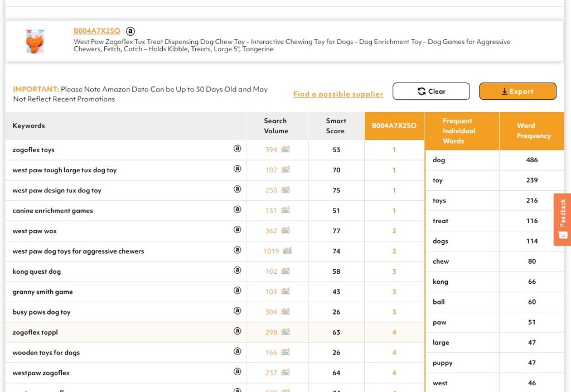Click search volume value 394
Viewport: 571px width, 392px height.
[x=272, y=150]
